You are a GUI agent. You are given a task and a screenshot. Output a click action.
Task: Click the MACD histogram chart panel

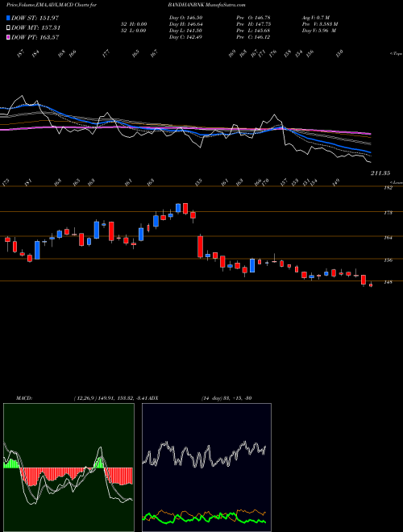[x=69, y=468]
